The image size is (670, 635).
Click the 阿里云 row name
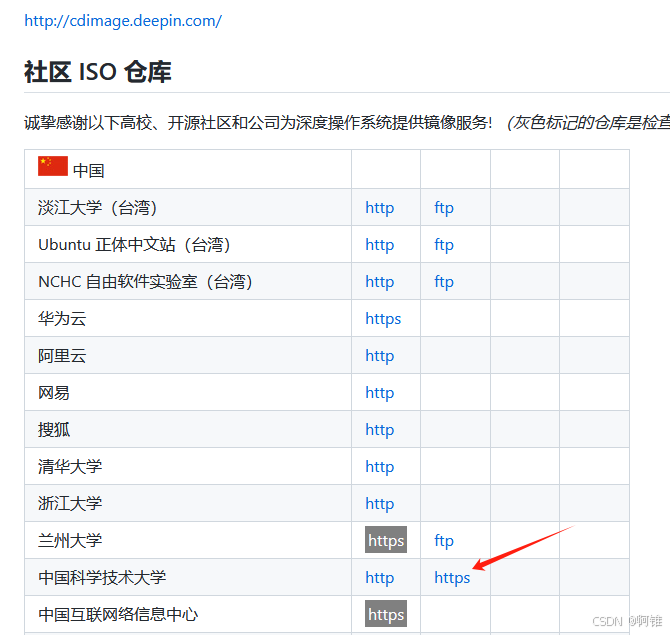62,356
